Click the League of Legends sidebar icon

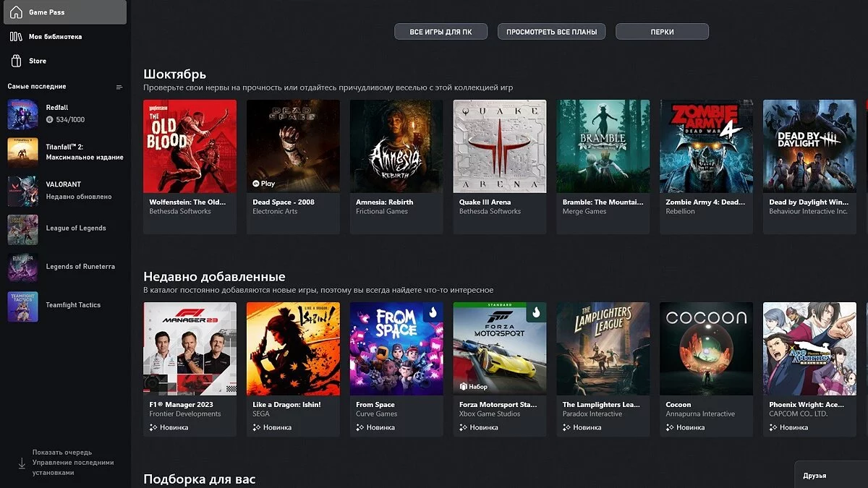22,229
